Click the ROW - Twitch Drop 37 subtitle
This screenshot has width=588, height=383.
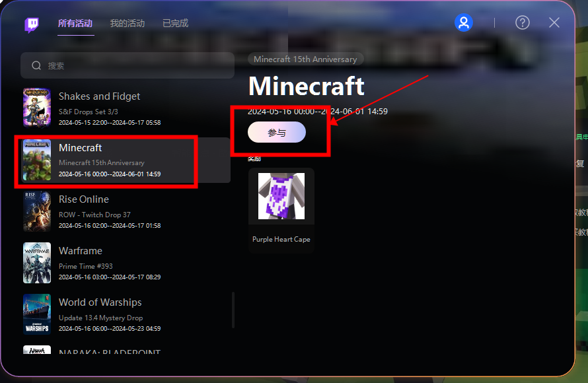pyautogui.click(x=94, y=215)
